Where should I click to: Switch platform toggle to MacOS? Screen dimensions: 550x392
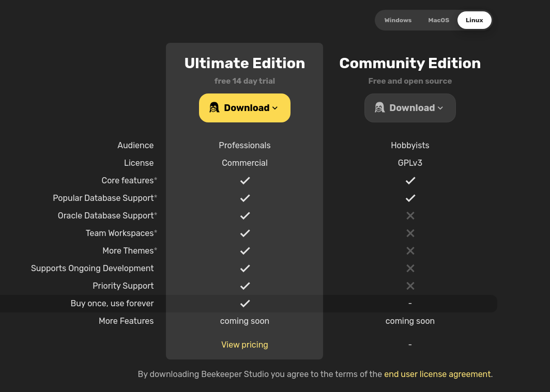coord(439,20)
